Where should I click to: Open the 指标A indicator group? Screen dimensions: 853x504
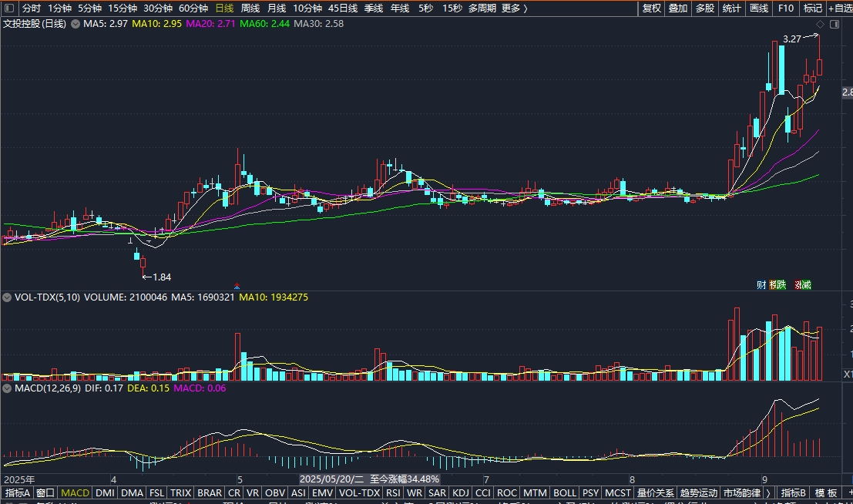(18, 492)
